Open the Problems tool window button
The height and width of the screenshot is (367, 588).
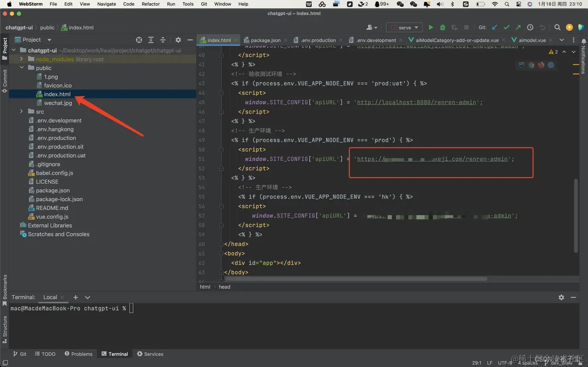click(x=79, y=354)
